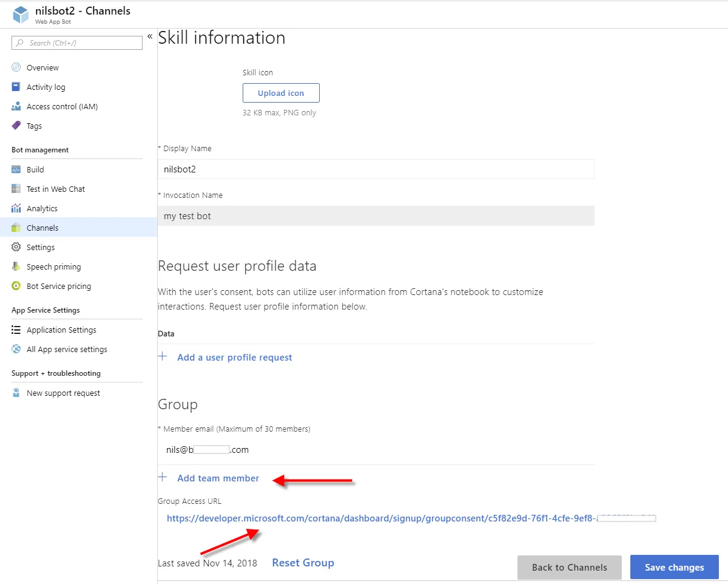Click the Save changes button
This screenshot has width=728, height=584.
[674, 567]
